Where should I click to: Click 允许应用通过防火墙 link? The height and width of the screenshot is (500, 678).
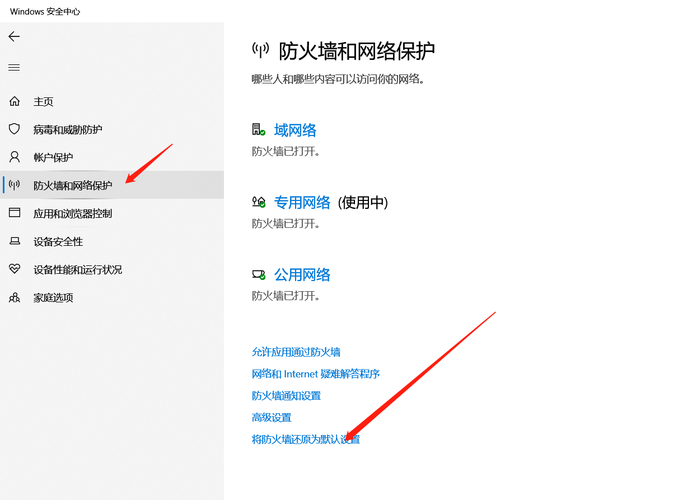tap(296, 352)
